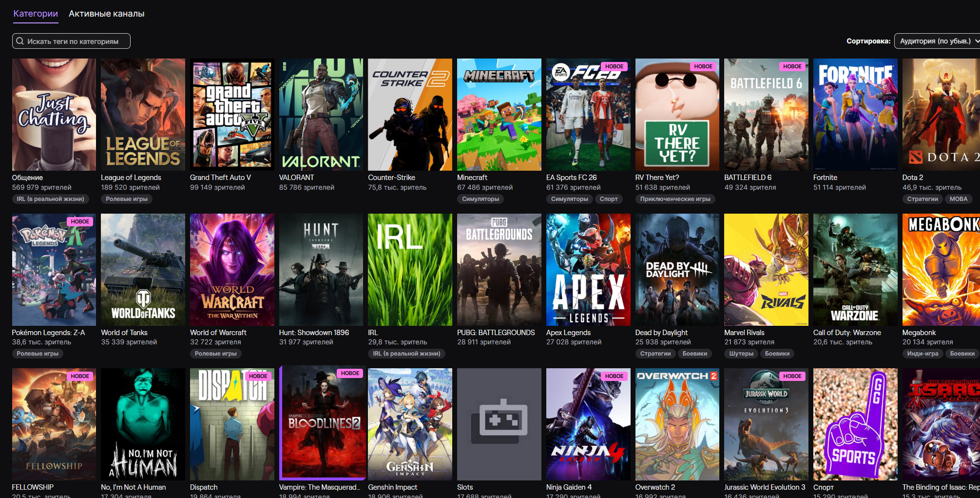Image resolution: width=980 pixels, height=498 pixels.
Task: Select the Apex Legends cover thumbnail
Action: (x=588, y=270)
